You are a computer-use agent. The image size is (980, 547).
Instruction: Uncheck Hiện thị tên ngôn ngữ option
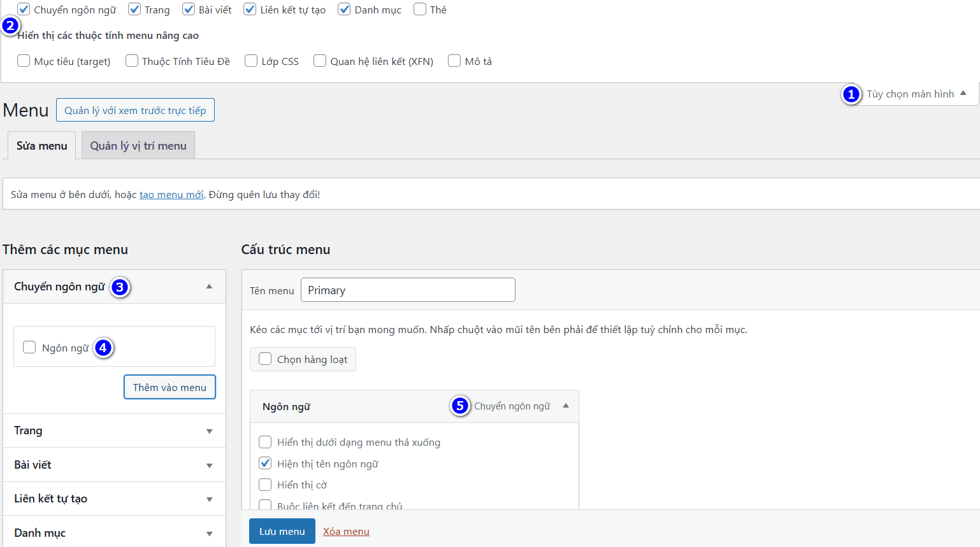[x=265, y=464]
